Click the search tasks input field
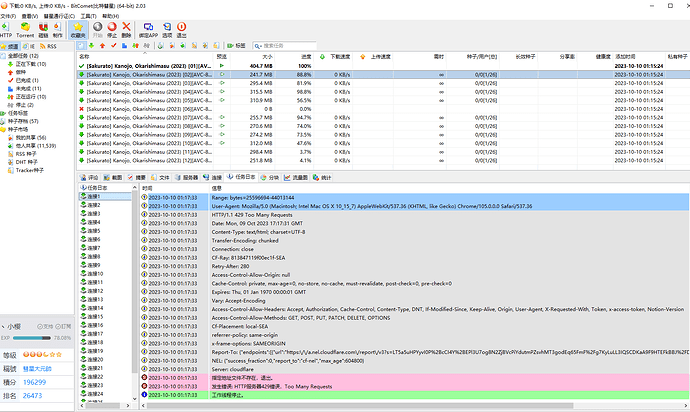 pyautogui.click(x=284, y=46)
